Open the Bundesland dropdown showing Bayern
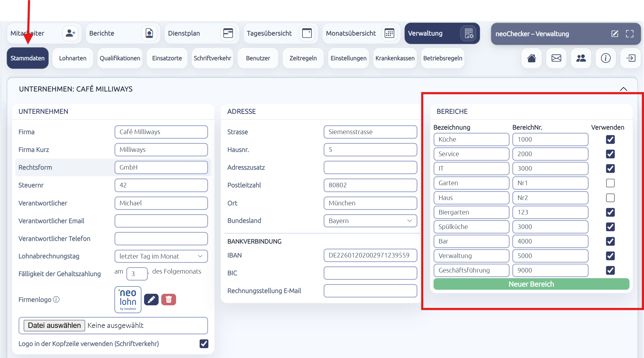This screenshot has width=644, height=358. (x=370, y=221)
